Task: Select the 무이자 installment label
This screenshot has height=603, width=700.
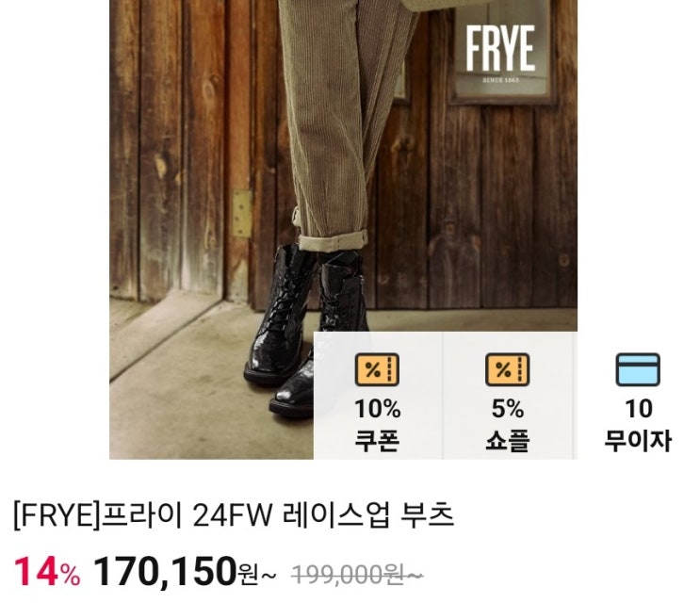Action: 638,440
